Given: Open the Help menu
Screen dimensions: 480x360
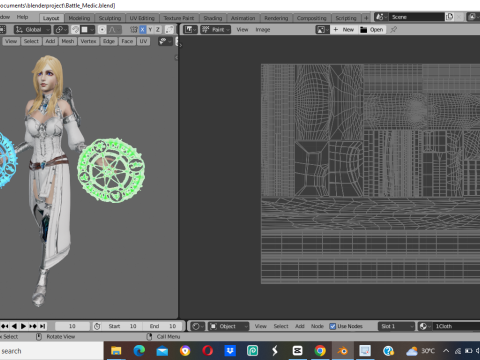Looking at the screenshot, I should point(22,17).
